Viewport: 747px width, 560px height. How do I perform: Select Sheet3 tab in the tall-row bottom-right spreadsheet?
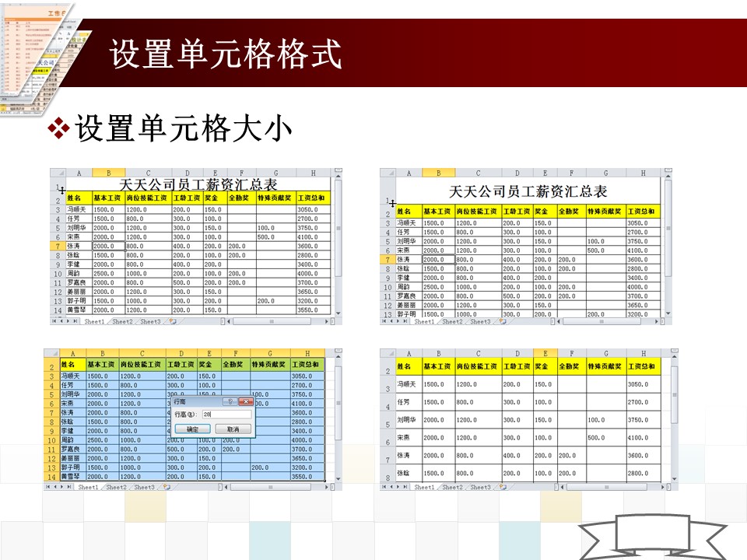[480, 487]
